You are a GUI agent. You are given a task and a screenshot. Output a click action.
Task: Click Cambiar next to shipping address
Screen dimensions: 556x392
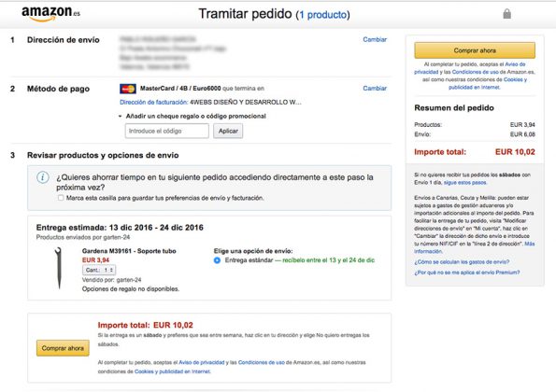(375, 39)
